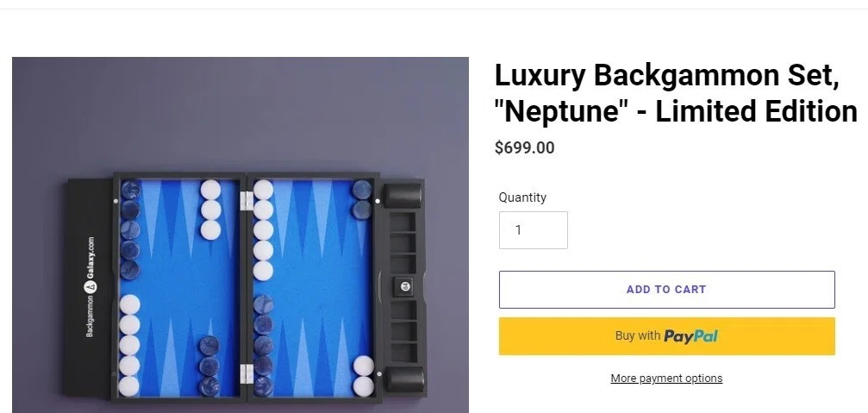This screenshot has width=868, height=413.
Task: Click the Luxury Backgammon Set "Neptune" product title
Action: pos(676,93)
